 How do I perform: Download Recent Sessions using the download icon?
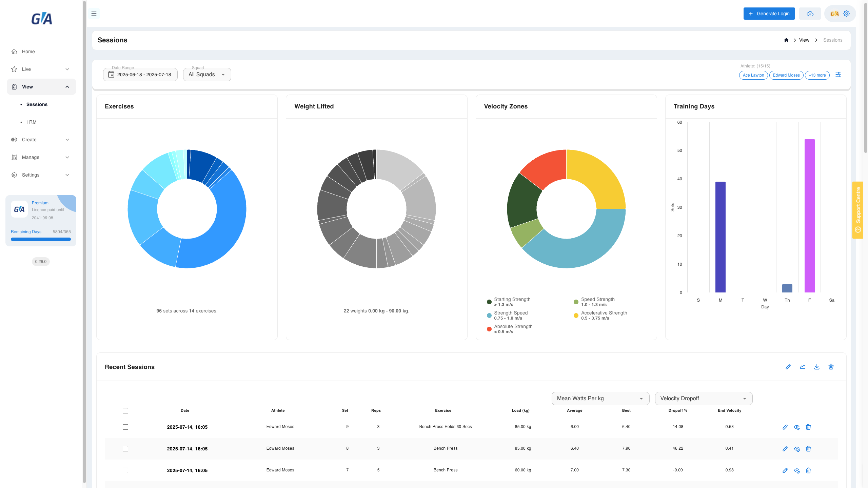coord(817,367)
